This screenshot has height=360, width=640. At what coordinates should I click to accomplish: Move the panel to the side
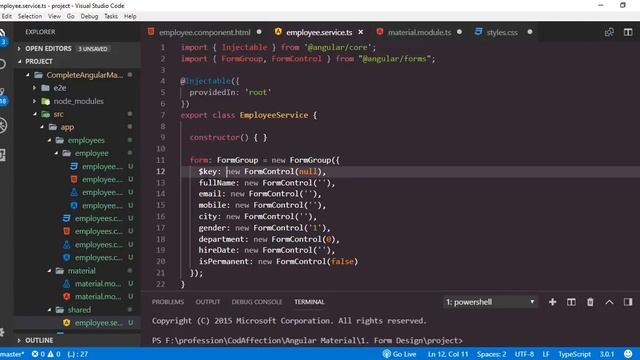click(628, 302)
